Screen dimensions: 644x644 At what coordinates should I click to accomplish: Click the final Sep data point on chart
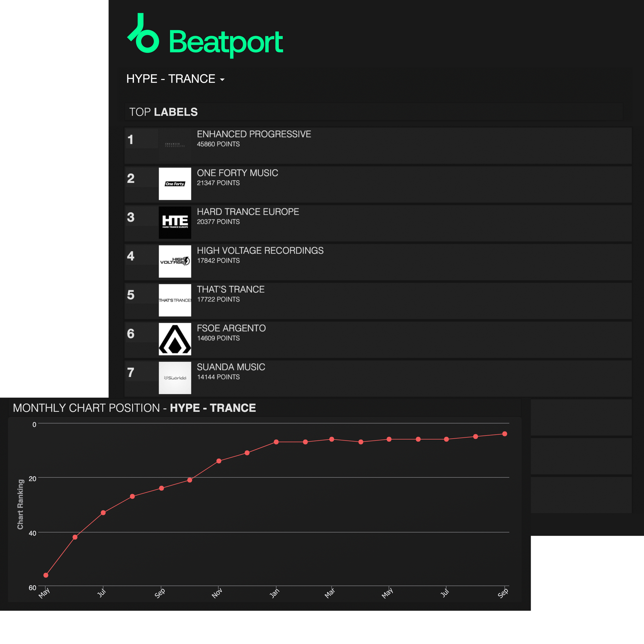tap(505, 434)
